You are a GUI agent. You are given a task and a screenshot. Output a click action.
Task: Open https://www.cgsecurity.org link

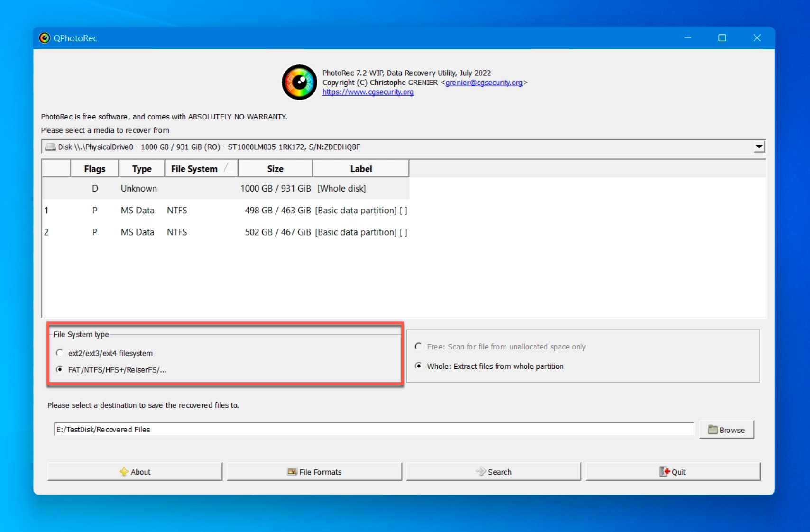click(368, 92)
